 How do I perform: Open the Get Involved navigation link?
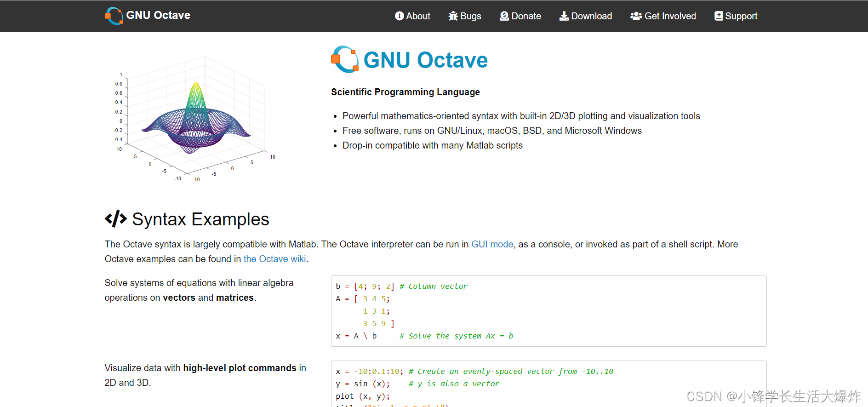670,16
